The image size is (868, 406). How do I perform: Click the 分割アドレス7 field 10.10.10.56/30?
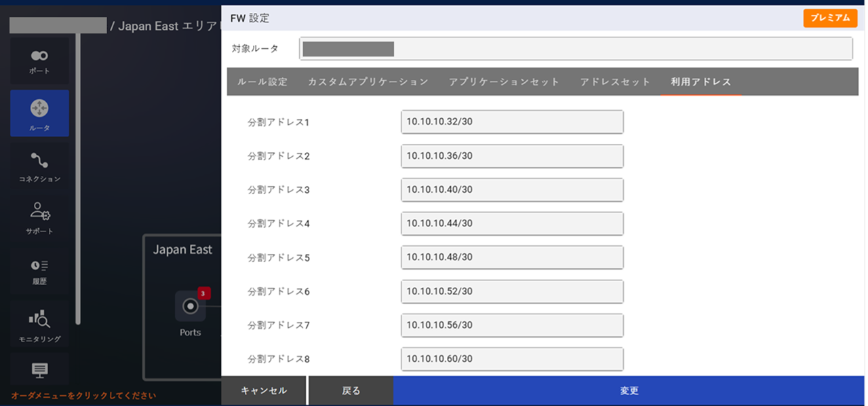pyautogui.click(x=512, y=325)
